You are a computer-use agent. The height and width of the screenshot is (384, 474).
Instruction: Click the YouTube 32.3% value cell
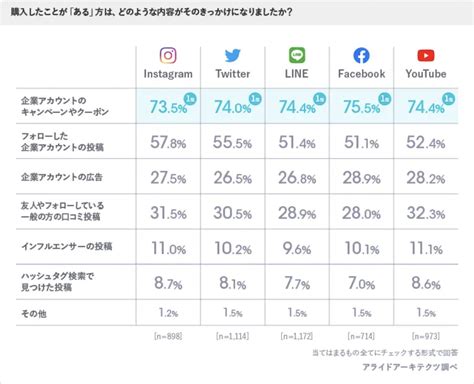(x=426, y=213)
